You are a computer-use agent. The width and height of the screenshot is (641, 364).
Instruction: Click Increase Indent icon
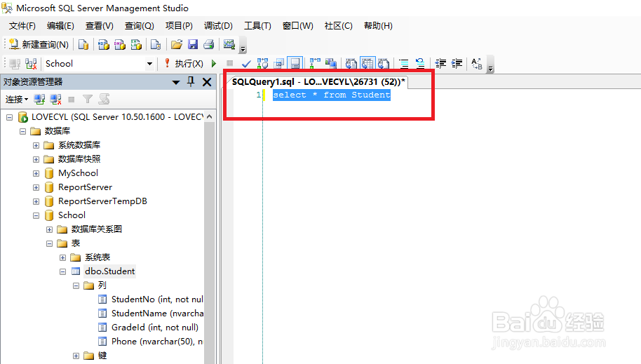point(457,63)
